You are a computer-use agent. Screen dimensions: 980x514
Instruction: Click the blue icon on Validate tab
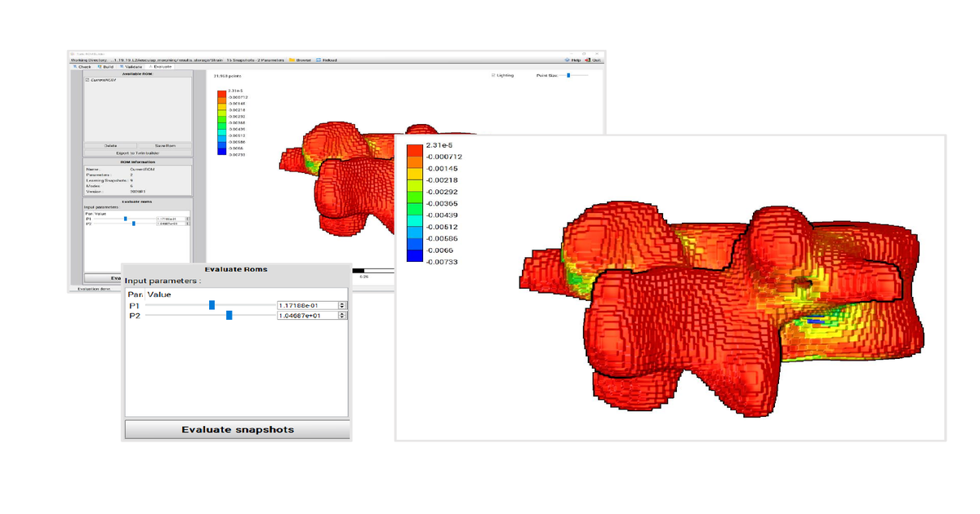pos(121,66)
